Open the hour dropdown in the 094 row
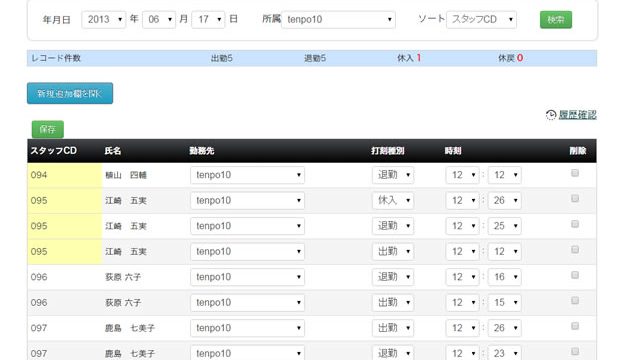 [x=462, y=175]
